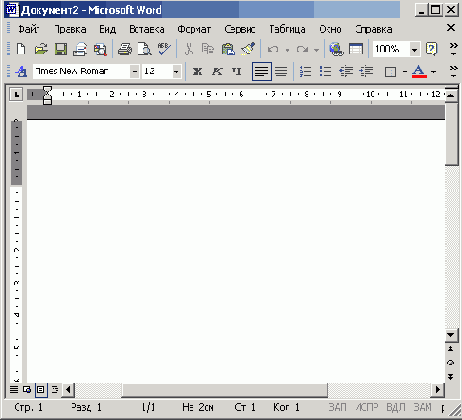Screen dimensions: 462x420
Task: Open a file with the Open folder icon
Action: 41,49
